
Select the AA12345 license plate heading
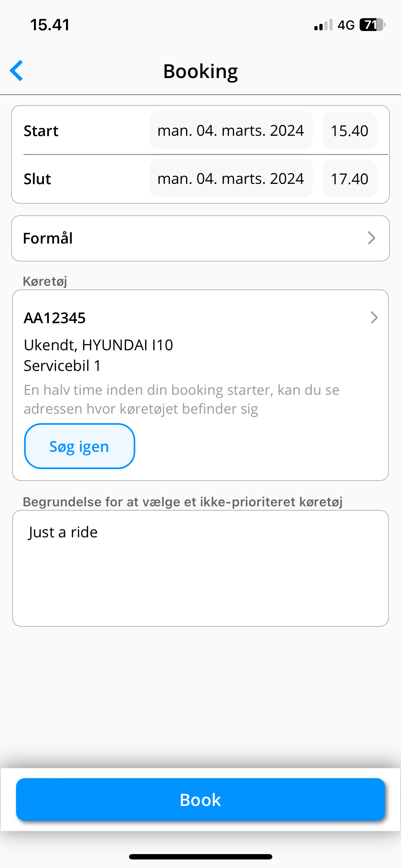[x=55, y=318]
